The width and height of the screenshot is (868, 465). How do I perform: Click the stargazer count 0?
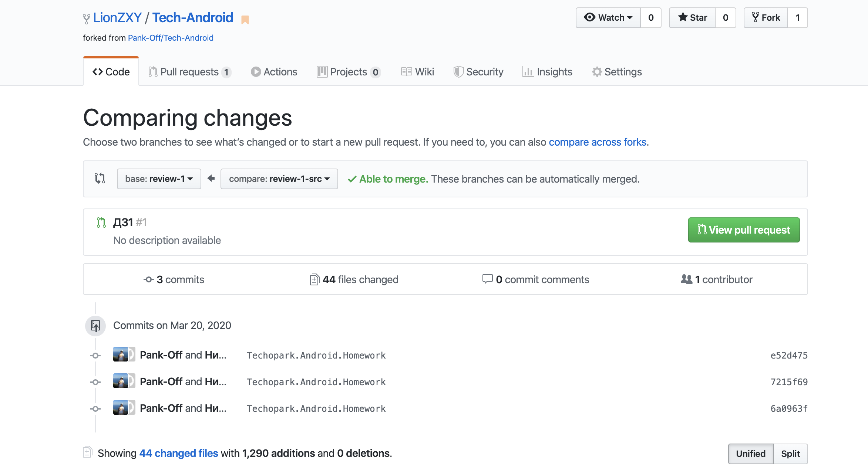pos(726,18)
